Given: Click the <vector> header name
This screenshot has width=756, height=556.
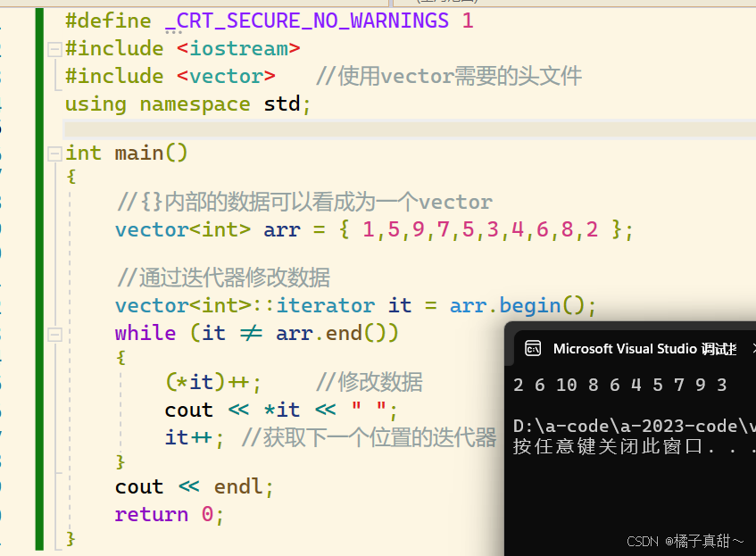Looking at the screenshot, I should coord(226,76).
